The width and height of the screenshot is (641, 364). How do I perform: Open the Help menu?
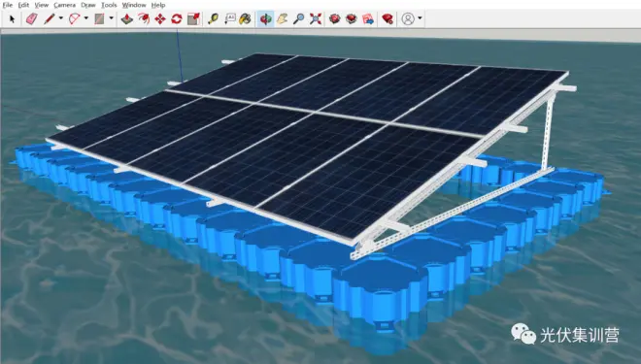158,5
